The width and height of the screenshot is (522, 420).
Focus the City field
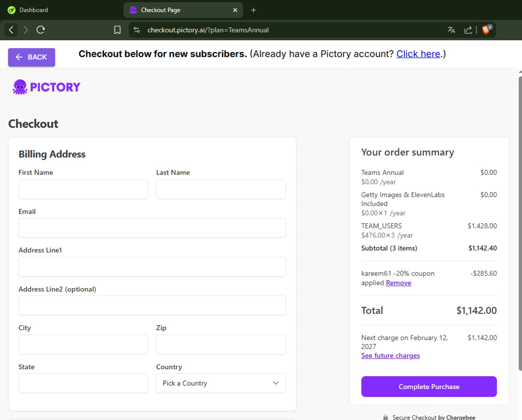click(x=83, y=344)
